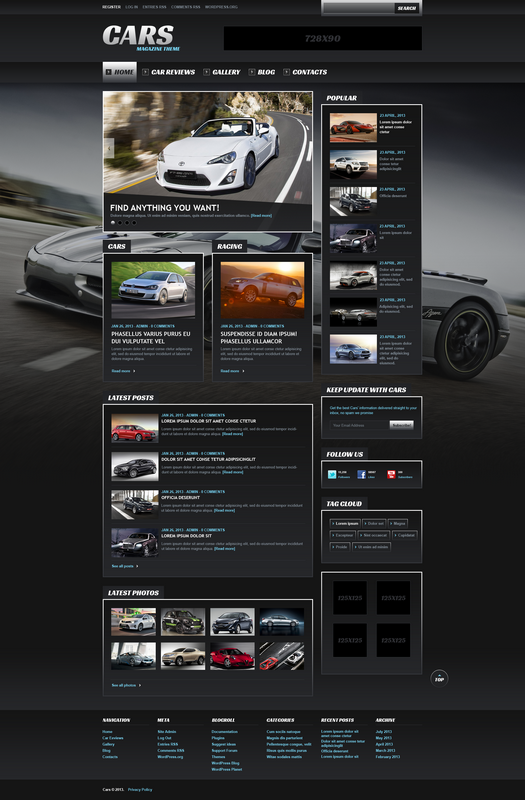Select the fourth slider pagination dot
This screenshot has width=525, height=800.
click(134, 222)
